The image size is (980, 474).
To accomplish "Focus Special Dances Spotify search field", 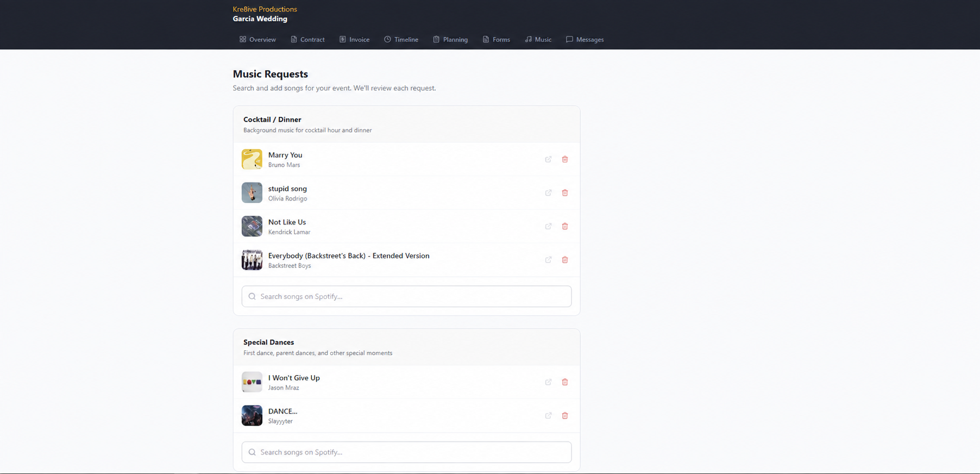I will click(x=406, y=452).
